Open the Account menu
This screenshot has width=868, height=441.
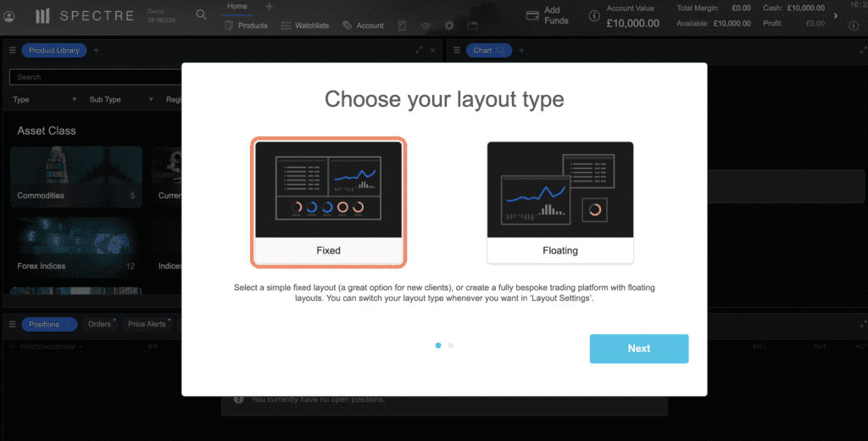363,25
